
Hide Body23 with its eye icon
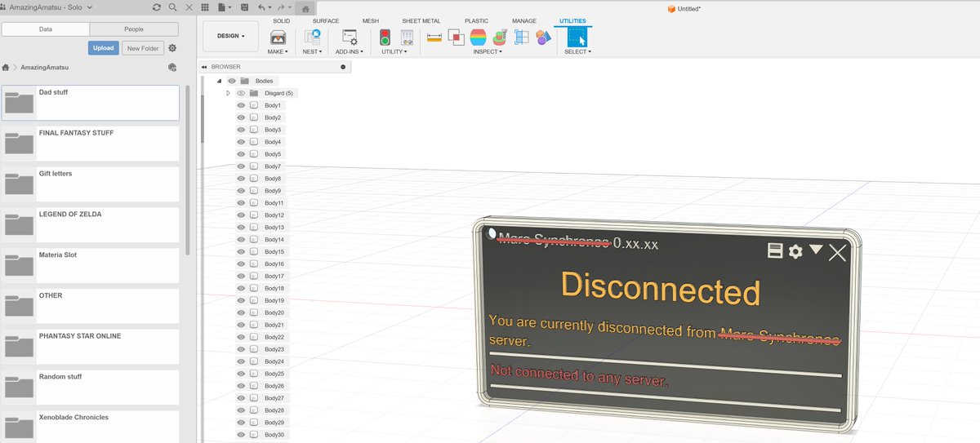click(241, 349)
